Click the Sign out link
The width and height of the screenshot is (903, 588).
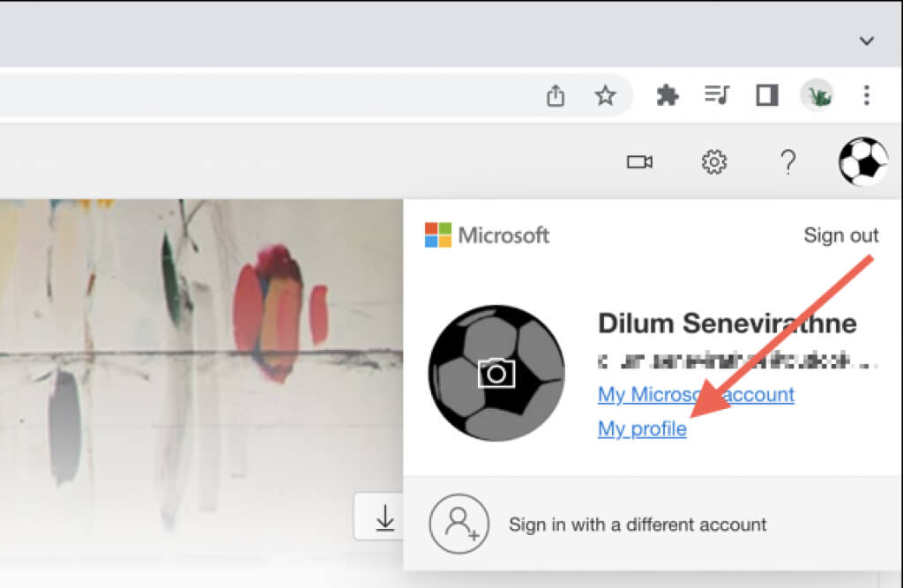pos(840,235)
